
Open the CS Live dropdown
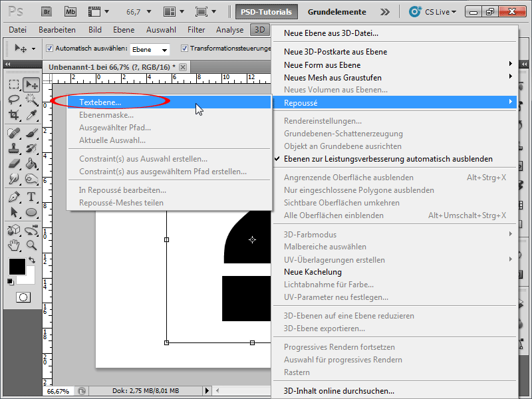tap(433, 12)
